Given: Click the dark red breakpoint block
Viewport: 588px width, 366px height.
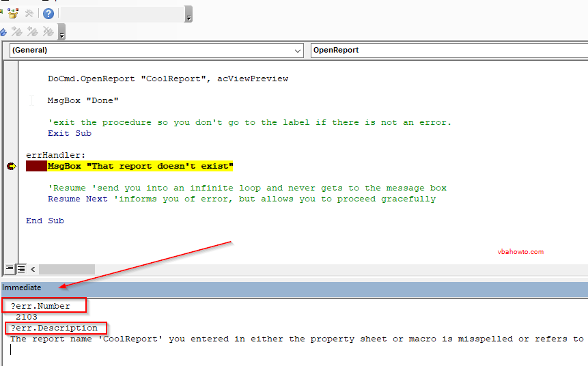Looking at the screenshot, I should 36,166.
